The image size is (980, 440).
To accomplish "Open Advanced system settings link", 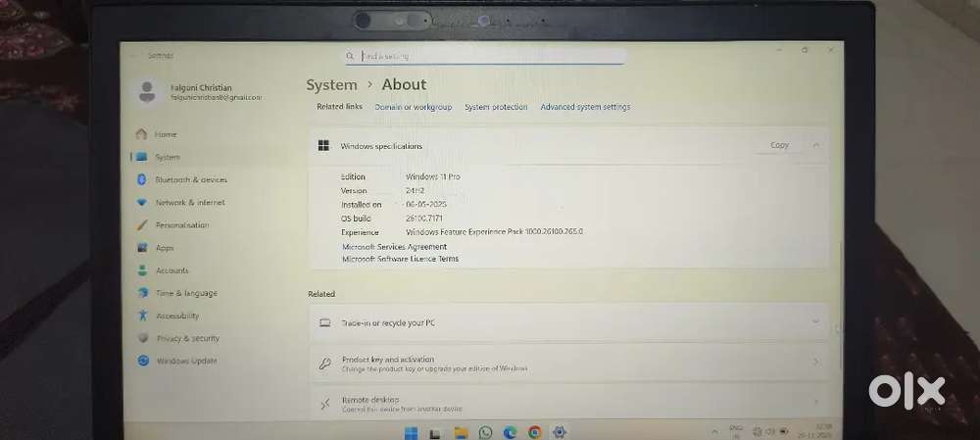I will (x=585, y=107).
